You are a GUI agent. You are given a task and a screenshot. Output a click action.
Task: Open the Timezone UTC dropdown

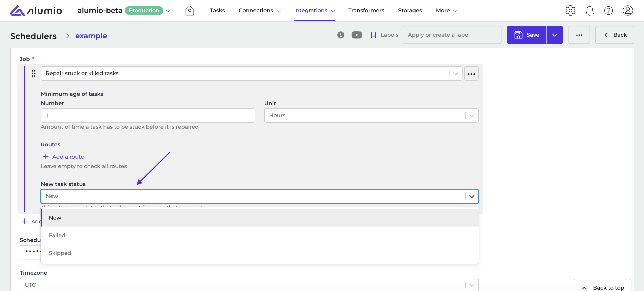click(249, 285)
